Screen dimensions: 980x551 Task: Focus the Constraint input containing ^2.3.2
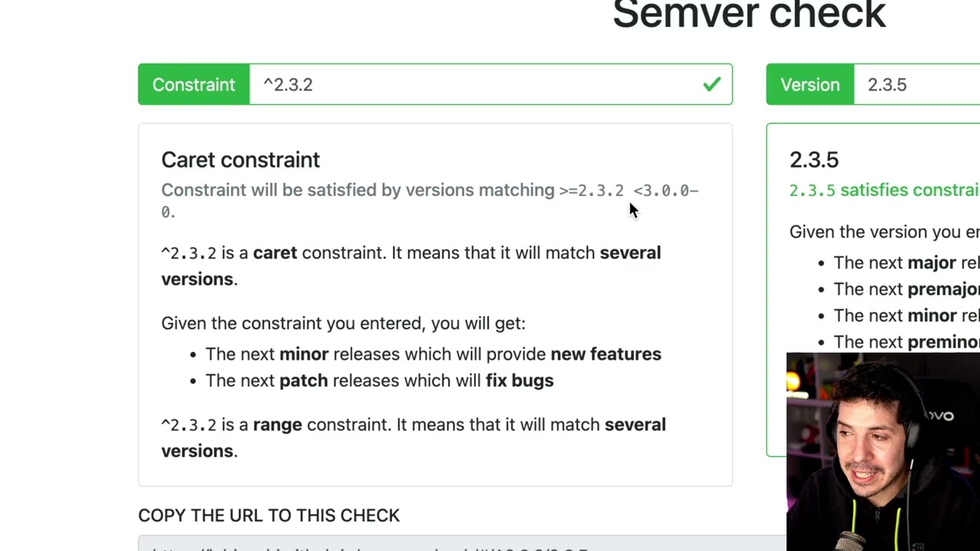click(x=490, y=84)
